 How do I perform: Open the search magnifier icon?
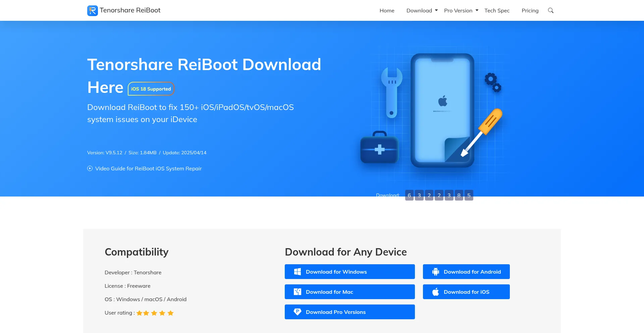click(551, 10)
